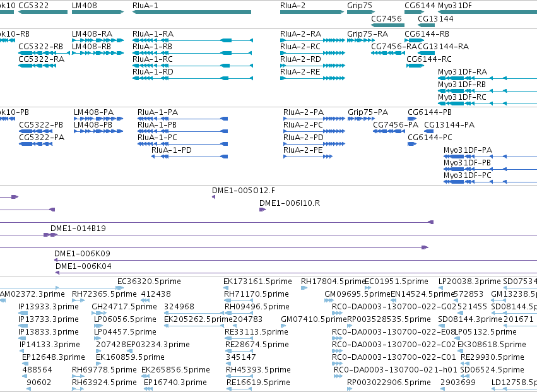Click protein LM408-PB
The width and height of the screenshot is (537, 392).
tap(98, 131)
